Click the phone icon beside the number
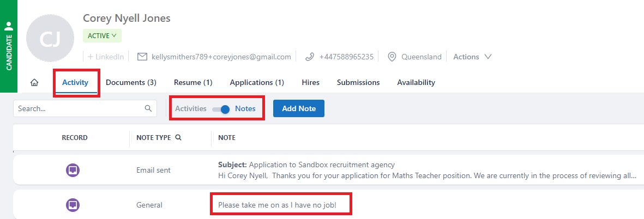The height and width of the screenshot is (219, 644). [x=310, y=57]
